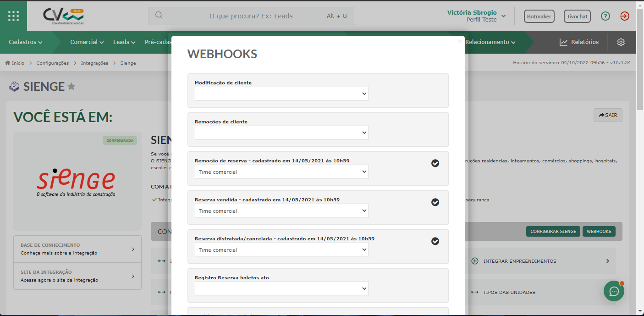Image resolution: width=644 pixels, height=316 pixels.
Task: Open Remoção de reserva team dropdown
Action: click(282, 172)
